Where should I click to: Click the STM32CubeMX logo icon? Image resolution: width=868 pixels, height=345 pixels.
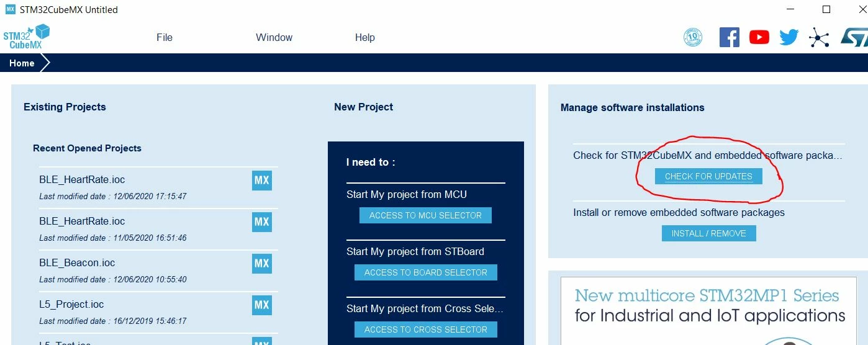click(x=26, y=37)
